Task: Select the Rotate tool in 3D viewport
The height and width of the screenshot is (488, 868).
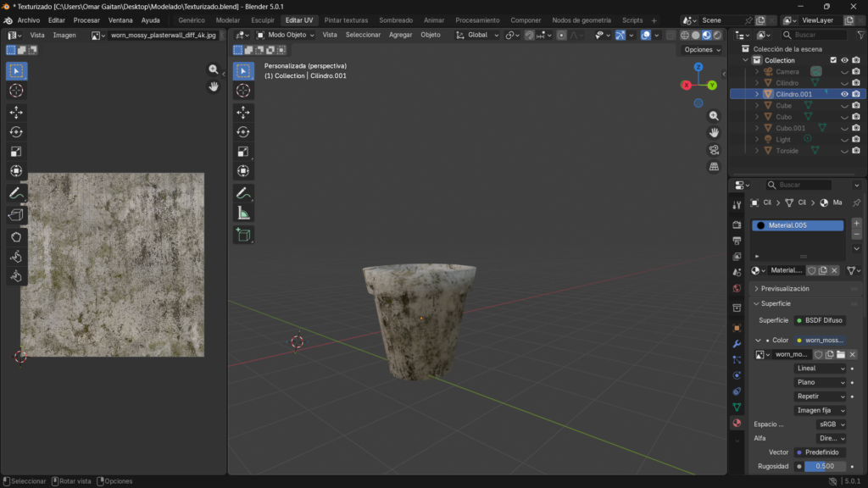Action: [243, 131]
